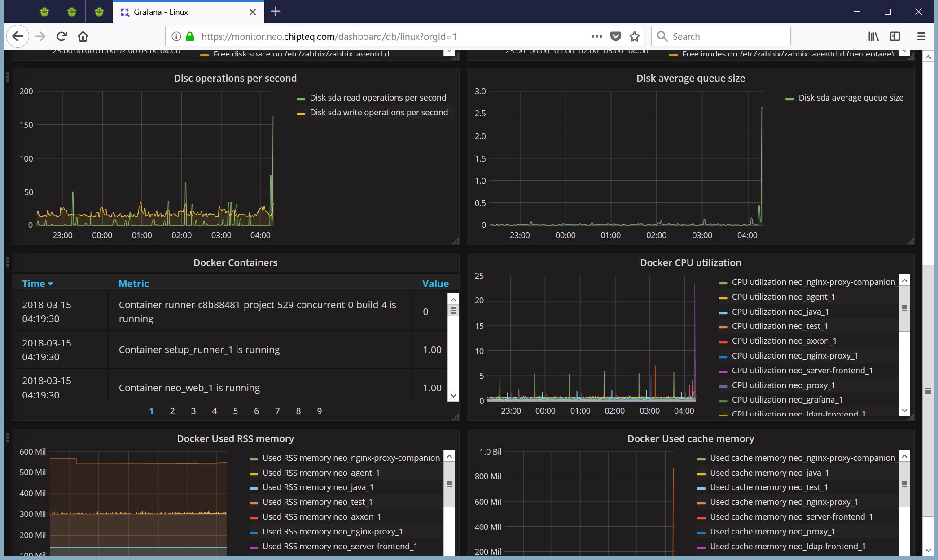Open the Firefox hamburger menu

921,36
